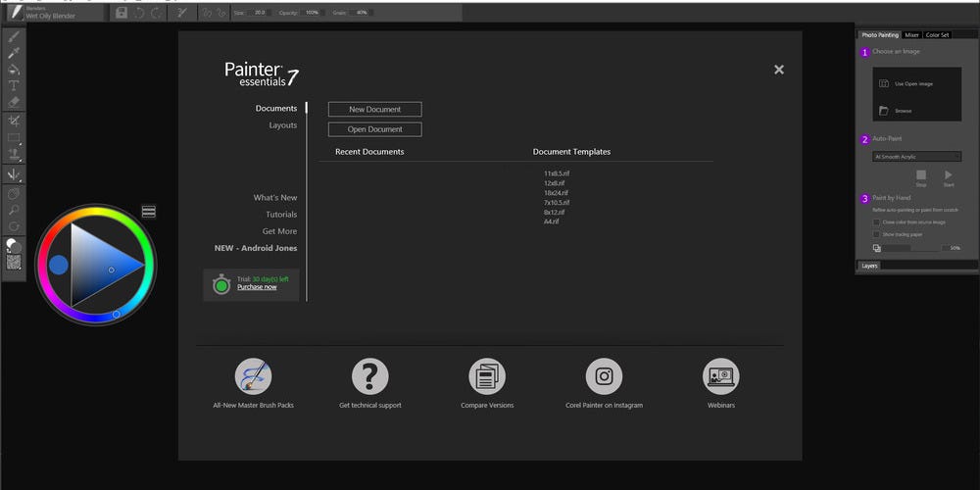Click the Browse folder option
Viewport: 980px width, 490px height.
pos(896,111)
